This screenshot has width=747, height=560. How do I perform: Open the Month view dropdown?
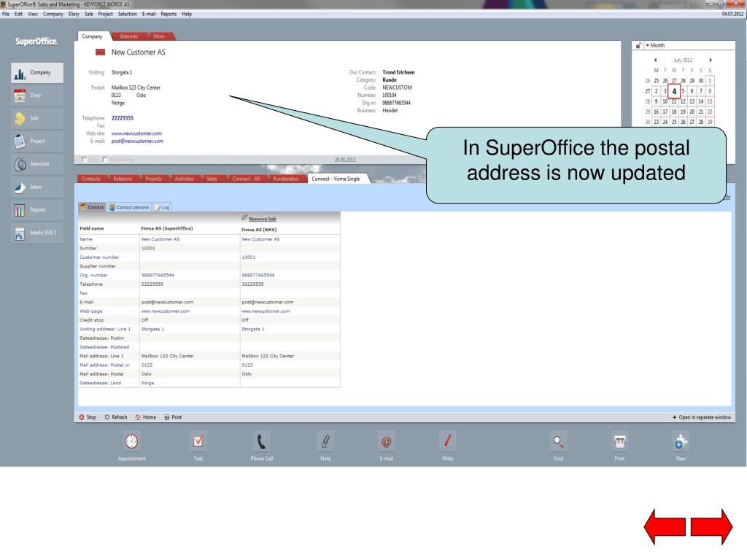655,45
